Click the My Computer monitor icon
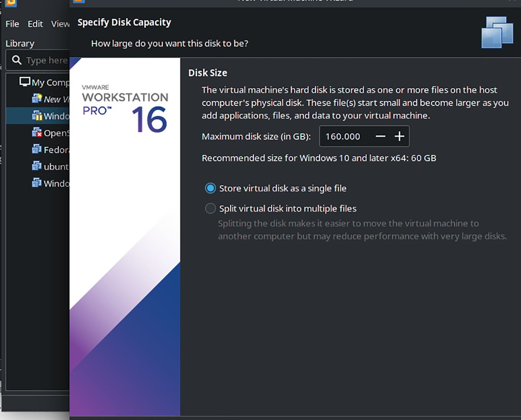 coord(25,82)
